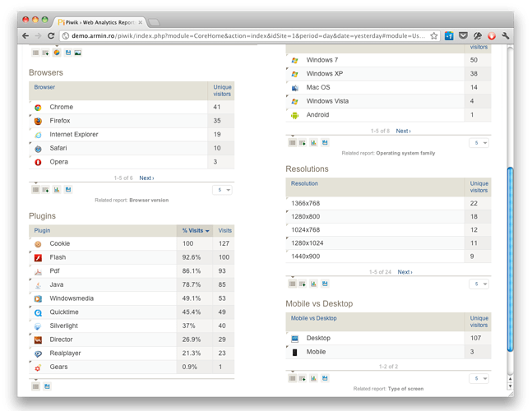The image size is (532, 411).
Task: Select the Android row
Action: (388, 115)
